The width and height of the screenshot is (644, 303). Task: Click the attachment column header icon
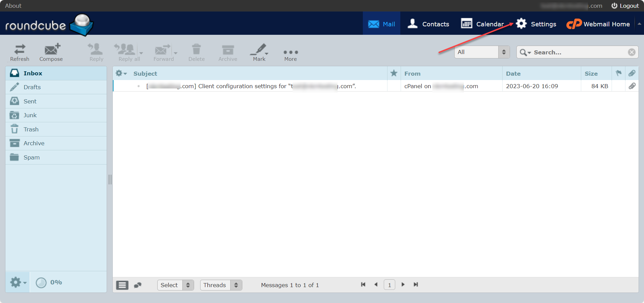click(632, 73)
